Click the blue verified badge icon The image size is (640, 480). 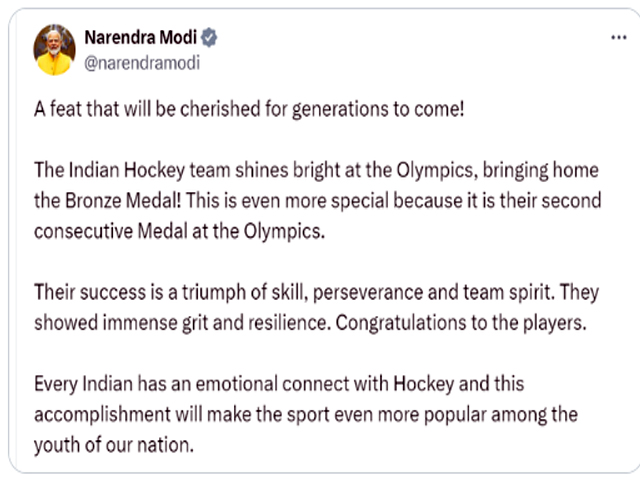pyautogui.click(x=209, y=38)
